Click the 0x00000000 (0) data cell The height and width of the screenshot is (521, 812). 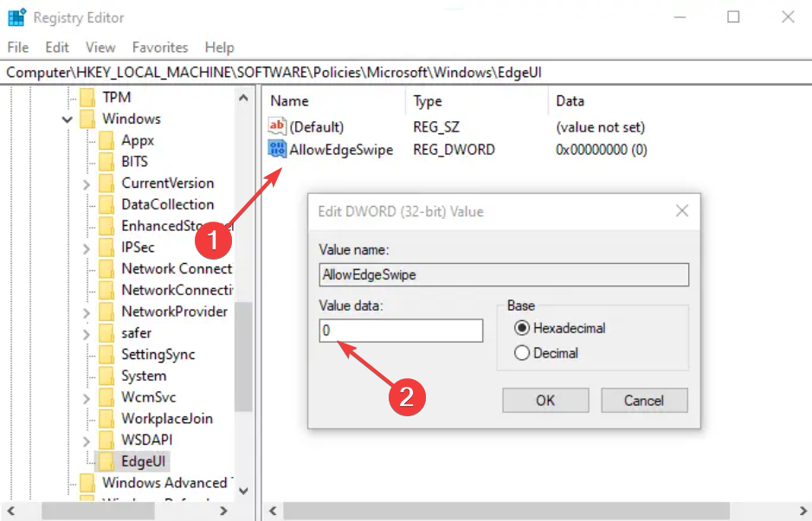click(602, 150)
